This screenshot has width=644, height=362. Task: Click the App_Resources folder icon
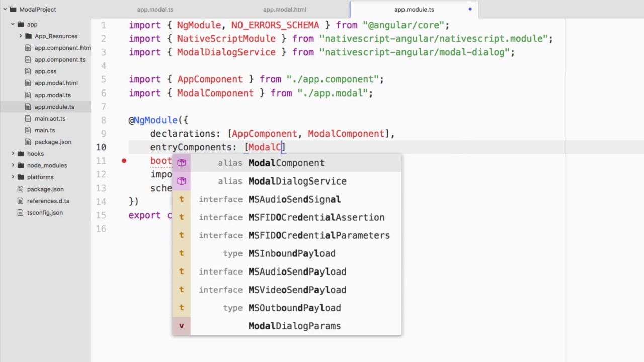pos(29,36)
